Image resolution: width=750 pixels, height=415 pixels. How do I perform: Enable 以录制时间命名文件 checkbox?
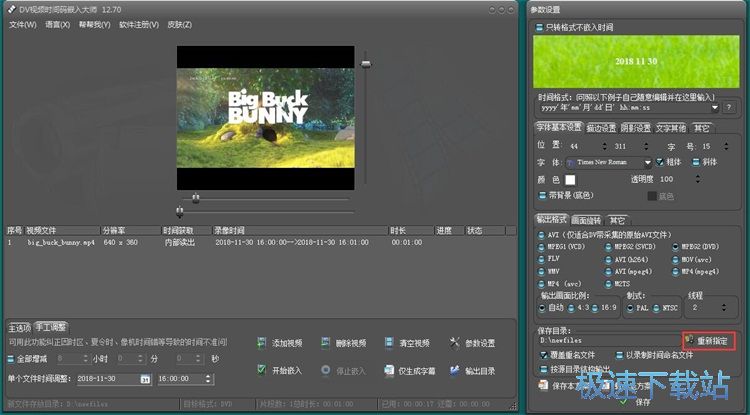619,355
